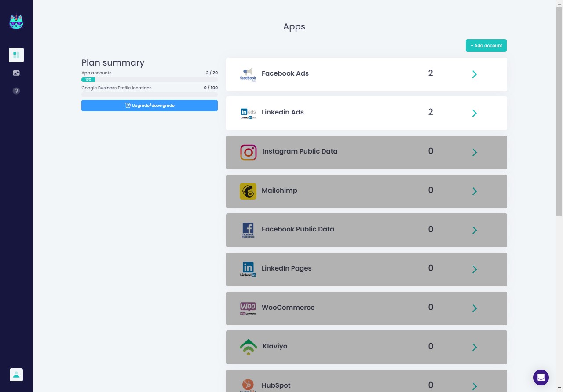Click the Instagram logo icon
This screenshot has height=392, width=563.
point(249,152)
